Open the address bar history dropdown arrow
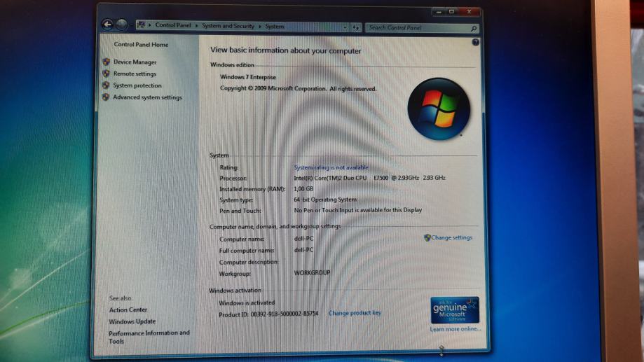644x362 pixels. coord(345,27)
